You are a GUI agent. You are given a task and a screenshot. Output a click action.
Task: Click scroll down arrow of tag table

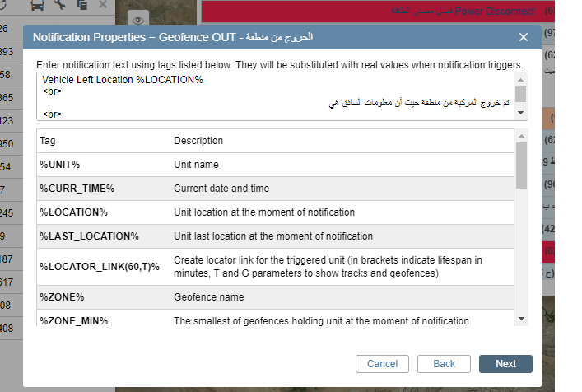[521, 319]
